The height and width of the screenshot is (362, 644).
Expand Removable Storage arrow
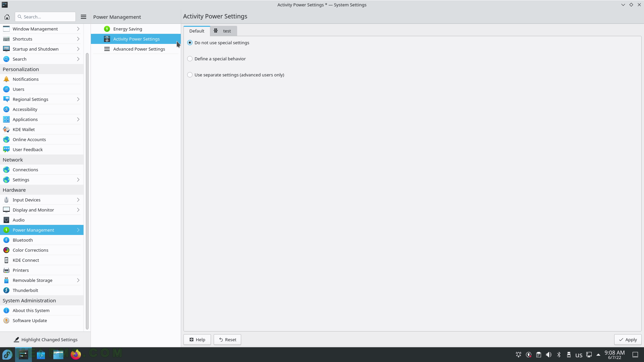point(78,280)
